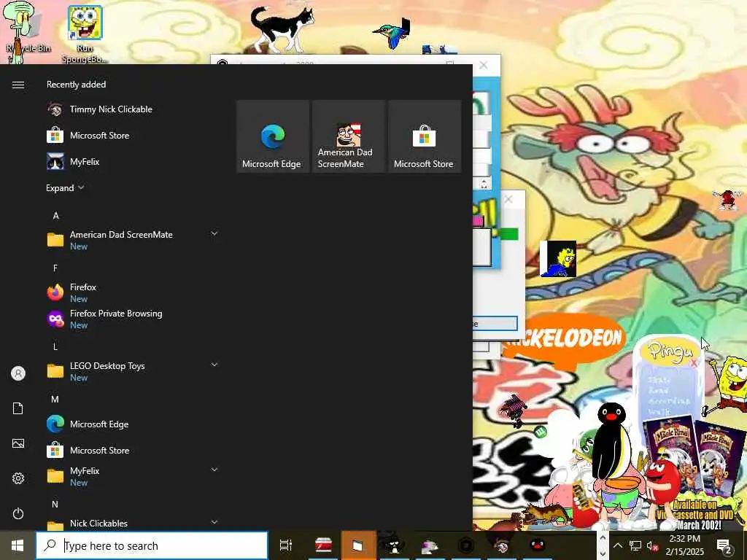Open the user account icon in Start sidebar
The image size is (747, 560).
coord(18,373)
